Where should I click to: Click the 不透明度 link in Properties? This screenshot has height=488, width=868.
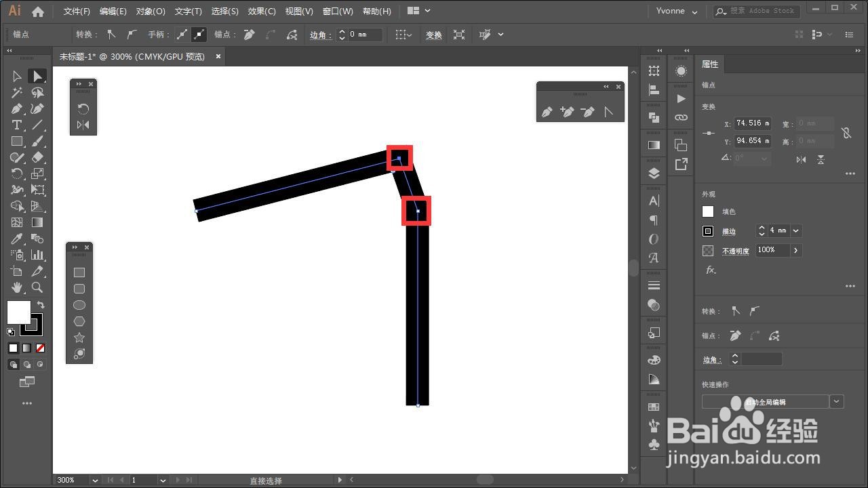pos(736,251)
